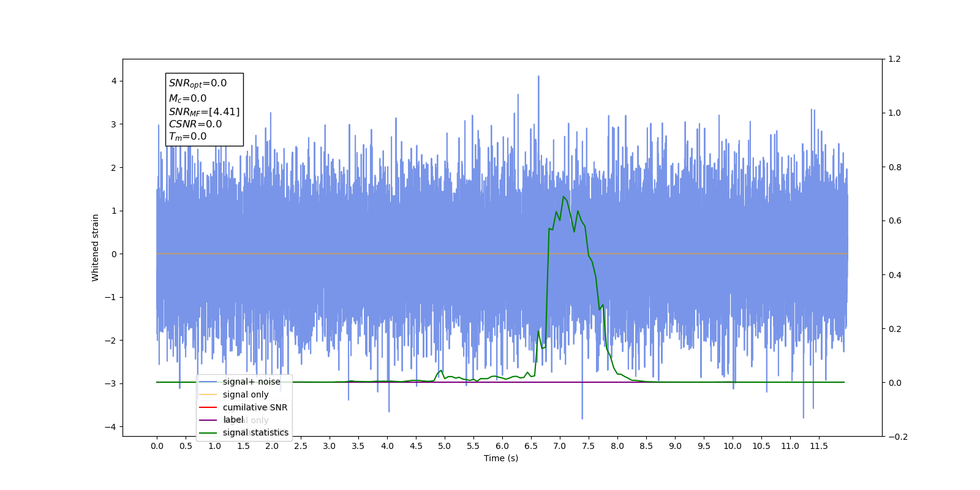
Task: Click the whitened strain tick label 3
Action: point(114,124)
